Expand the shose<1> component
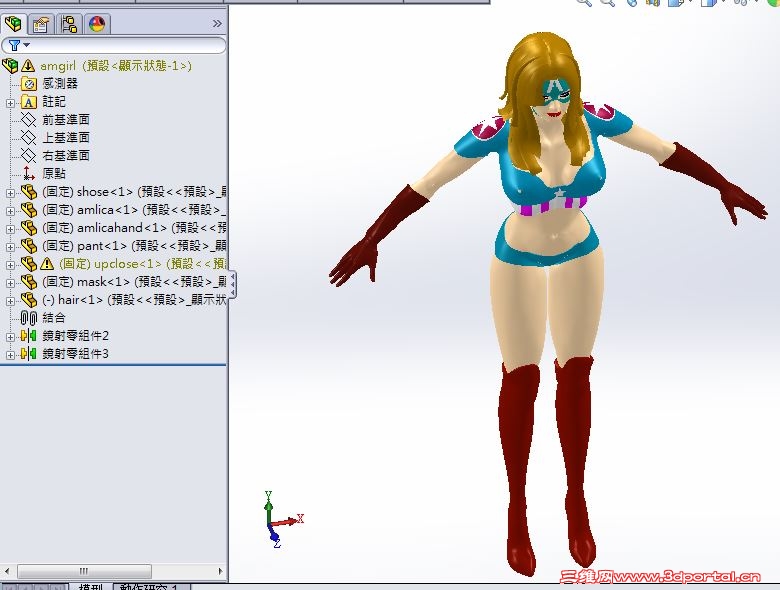 click(x=10, y=193)
